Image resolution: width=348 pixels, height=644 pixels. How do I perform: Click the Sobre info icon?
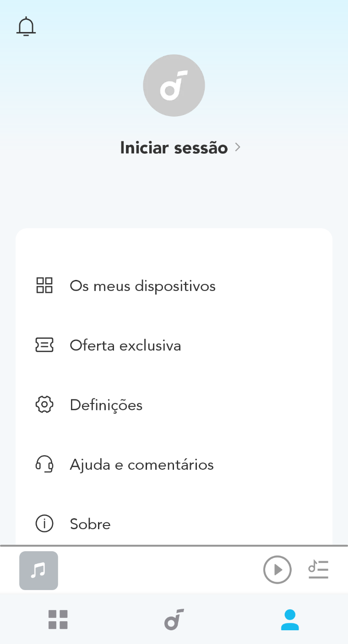point(44,524)
